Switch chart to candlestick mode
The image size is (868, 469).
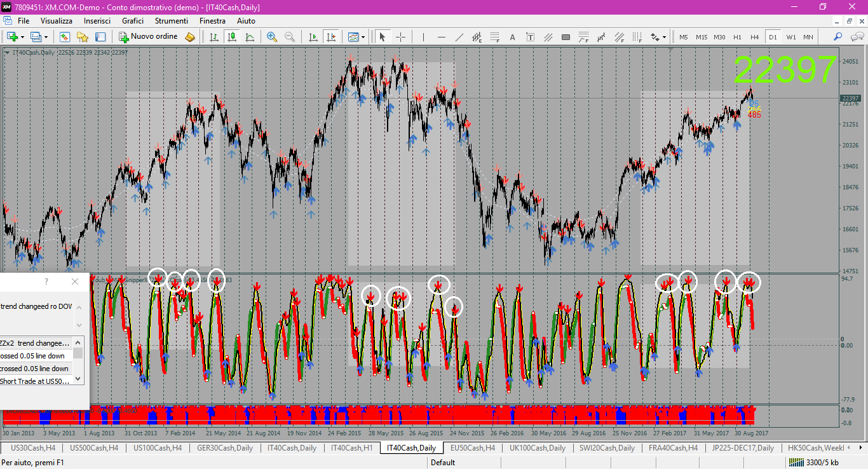click(232, 37)
